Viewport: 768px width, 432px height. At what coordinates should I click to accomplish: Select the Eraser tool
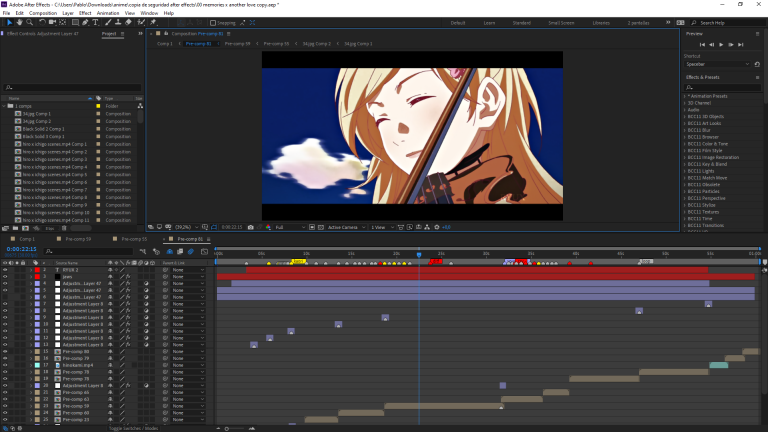[x=128, y=23]
